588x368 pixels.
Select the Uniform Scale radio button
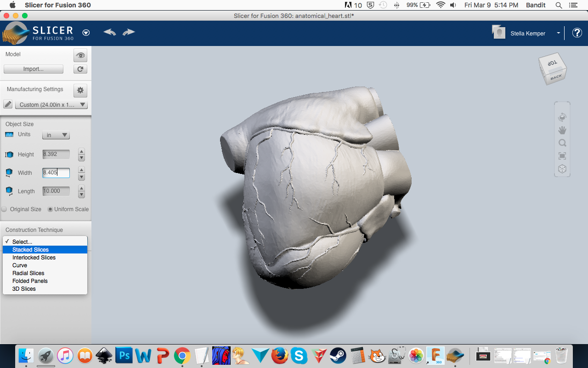51,209
